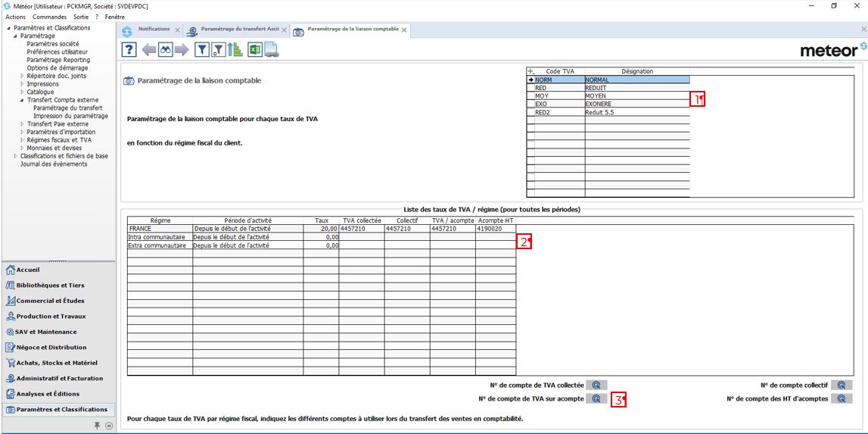This screenshot has width=868, height=434.
Task: Open Préférences utilisateur in tree
Action: 57,52
